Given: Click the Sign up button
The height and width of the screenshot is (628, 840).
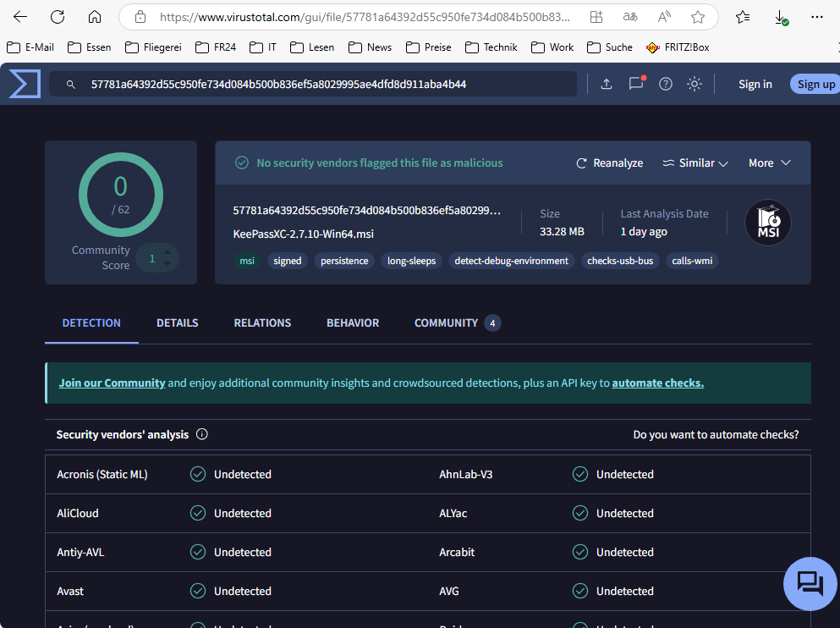Looking at the screenshot, I should tap(815, 84).
